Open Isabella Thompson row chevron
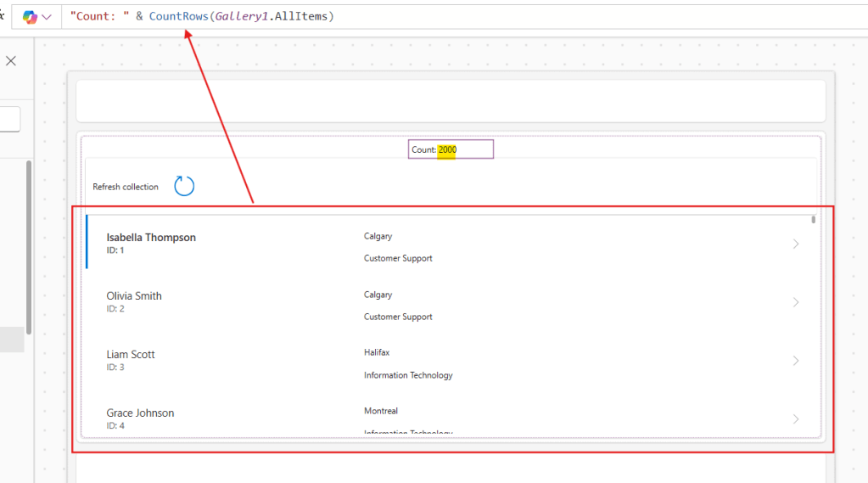Viewport: 868px width, 483px height. tap(796, 244)
